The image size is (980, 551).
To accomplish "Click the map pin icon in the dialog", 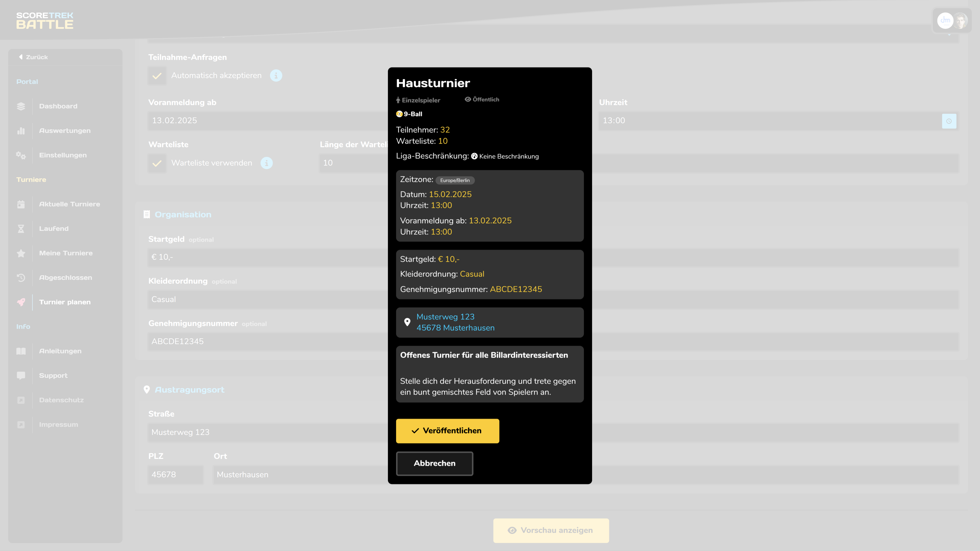I will [407, 322].
